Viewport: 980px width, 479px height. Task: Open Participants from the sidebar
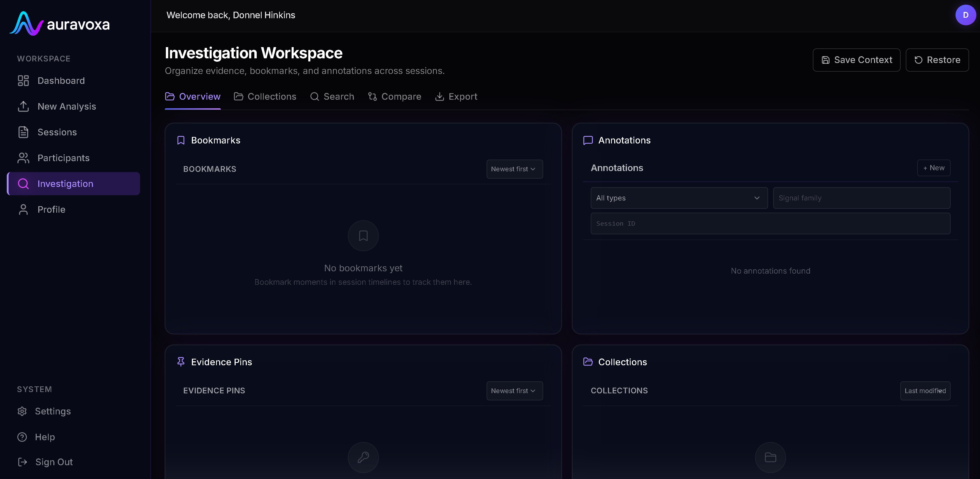[x=74, y=158]
